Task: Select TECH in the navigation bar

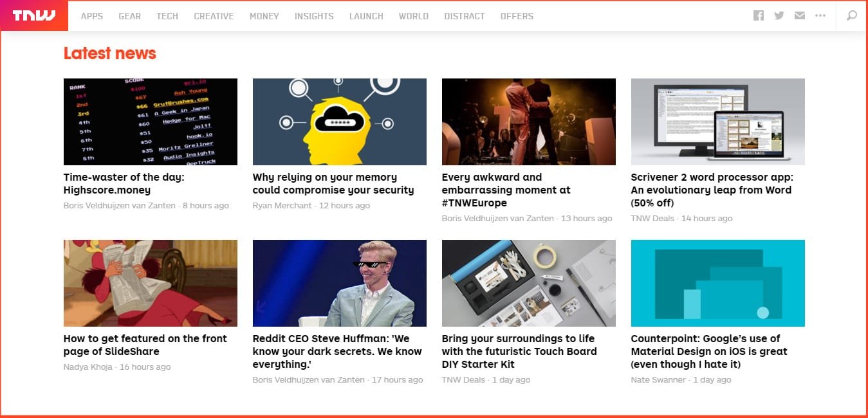Action: (167, 16)
